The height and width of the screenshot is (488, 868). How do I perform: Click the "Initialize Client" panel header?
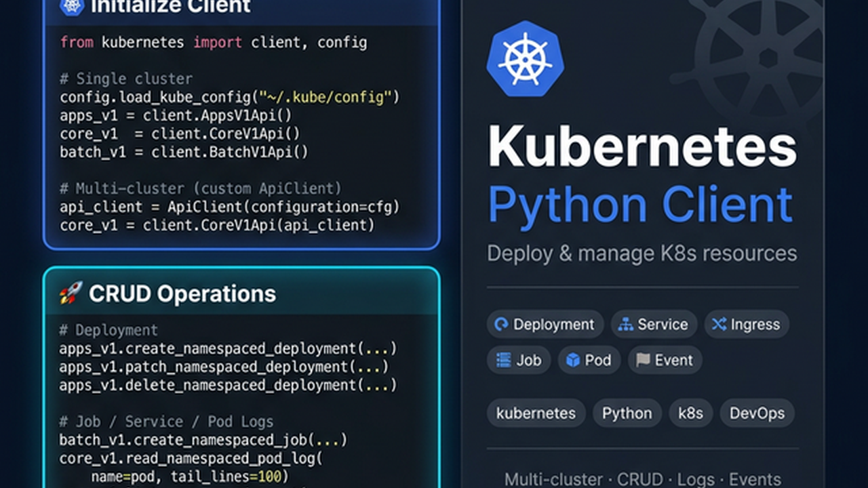170,7
